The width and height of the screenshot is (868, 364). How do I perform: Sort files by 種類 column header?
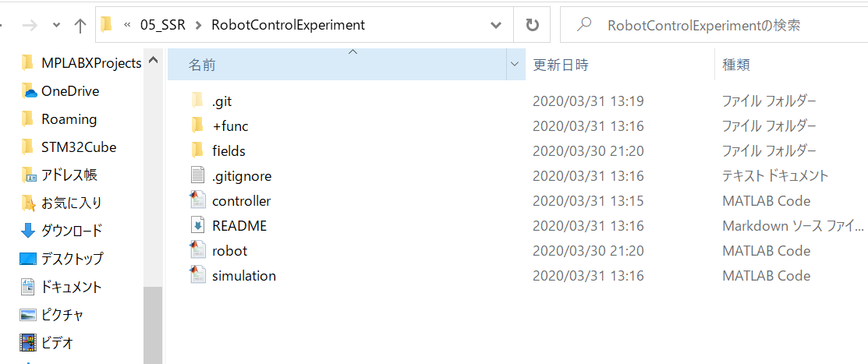(736, 65)
